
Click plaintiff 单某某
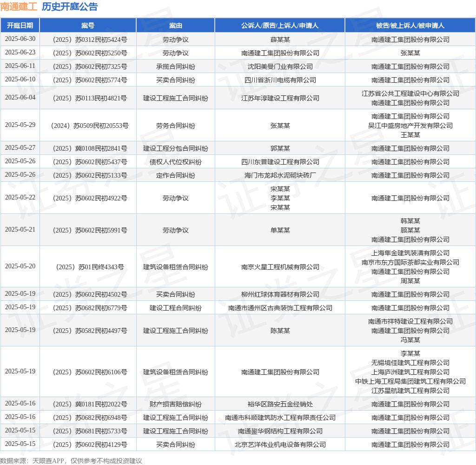pyautogui.click(x=280, y=230)
